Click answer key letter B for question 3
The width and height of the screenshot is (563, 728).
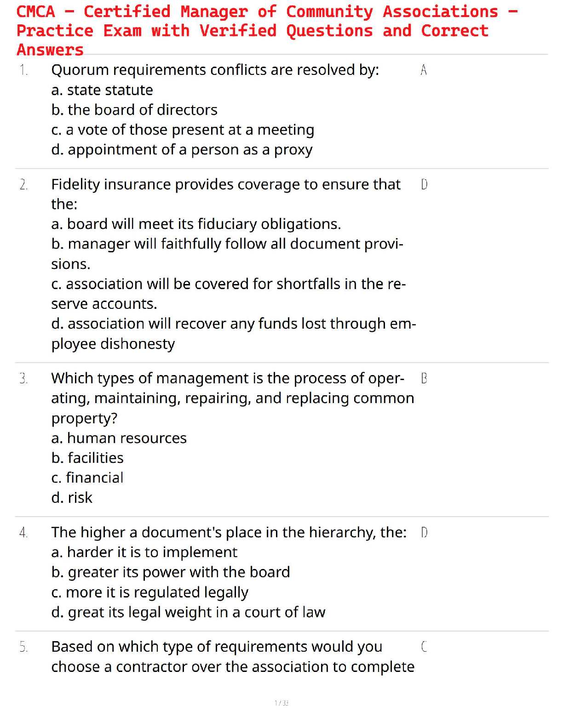[x=424, y=379]
